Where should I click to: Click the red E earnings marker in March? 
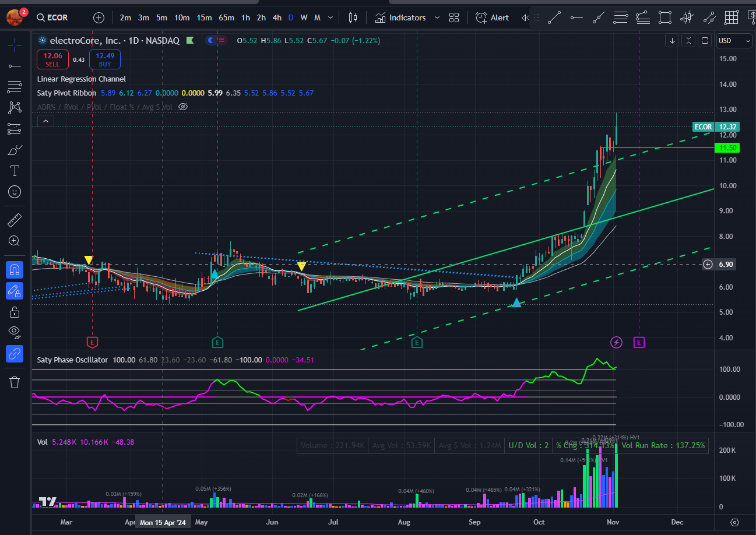(92, 342)
